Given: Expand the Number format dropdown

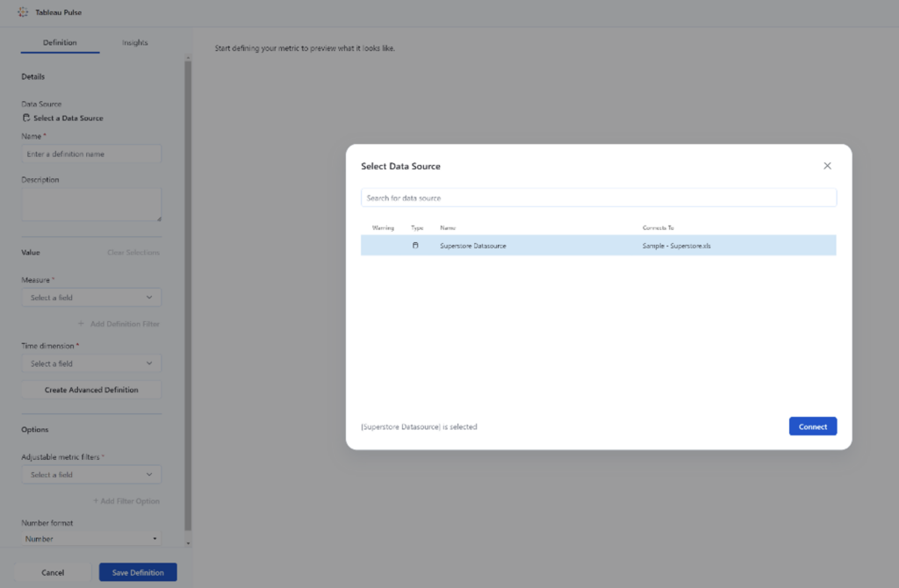Looking at the screenshot, I should click(x=91, y=538).
